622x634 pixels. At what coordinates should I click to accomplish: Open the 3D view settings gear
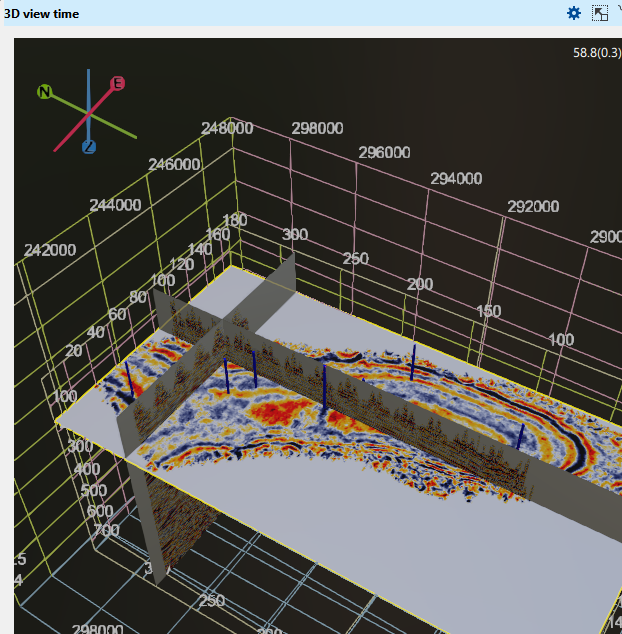click(573, 13)
